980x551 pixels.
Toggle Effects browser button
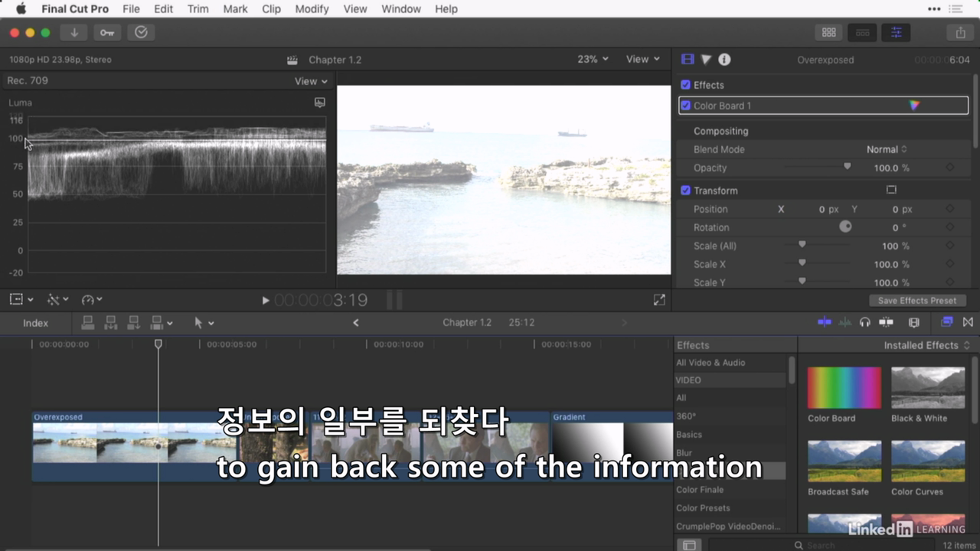tap(947, 322)
